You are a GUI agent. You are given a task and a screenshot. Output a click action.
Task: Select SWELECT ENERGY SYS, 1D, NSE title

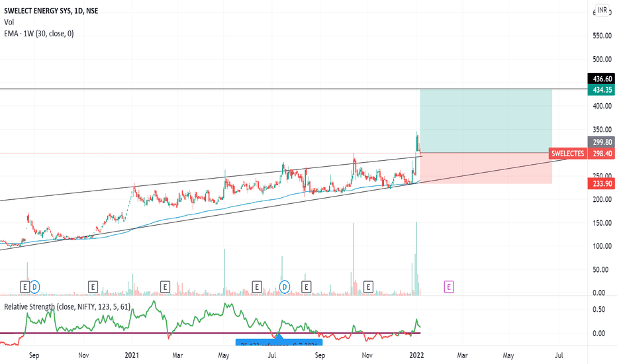(51, 11)
